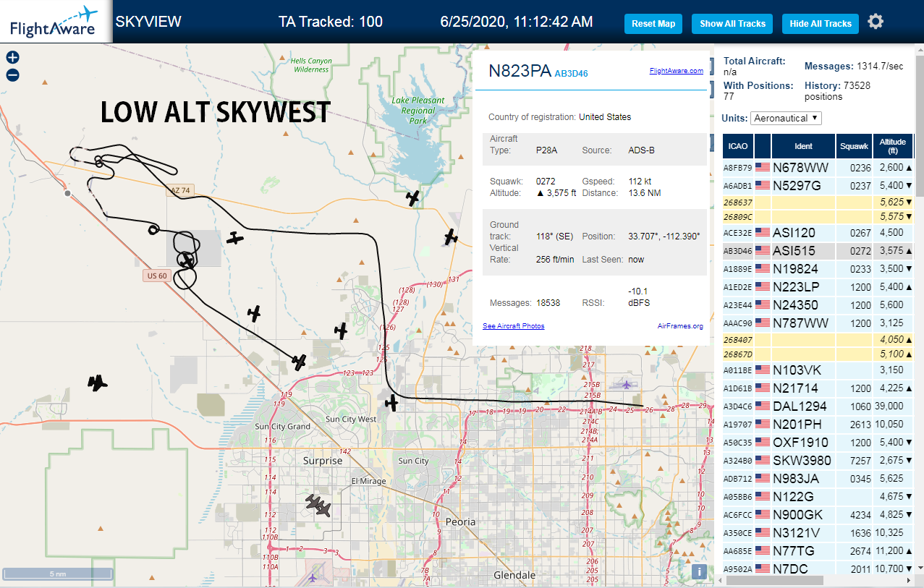Click the US flag in ASI515 row
Viewport: 924px width, 588px height.
(763, 251)
